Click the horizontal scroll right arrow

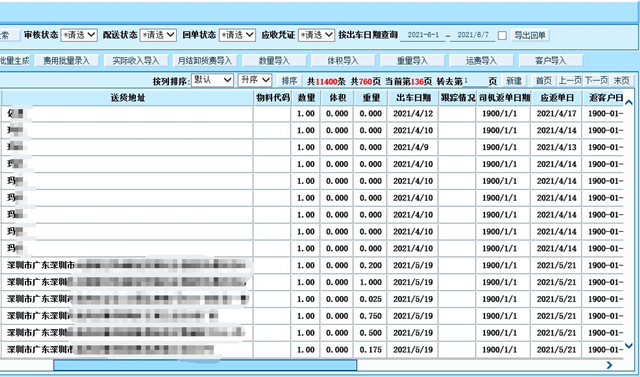[x=609, y=365]
